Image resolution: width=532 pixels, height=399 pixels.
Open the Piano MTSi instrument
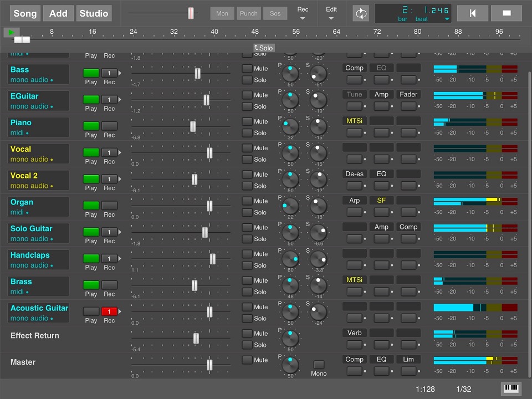[x=354, y=121]
